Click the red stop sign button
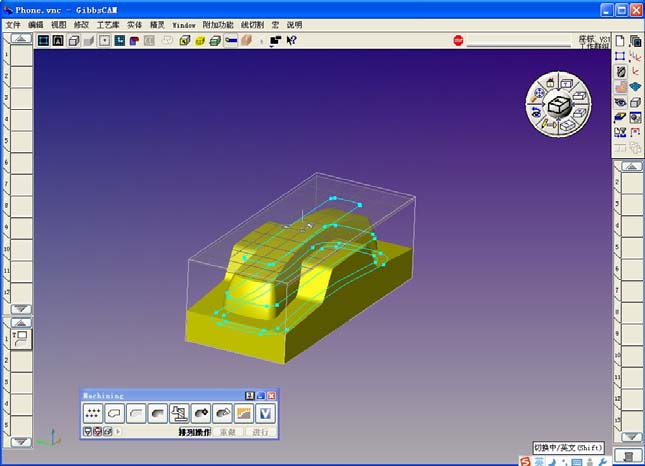The image size is (645, 466). (x=458, y=40)
